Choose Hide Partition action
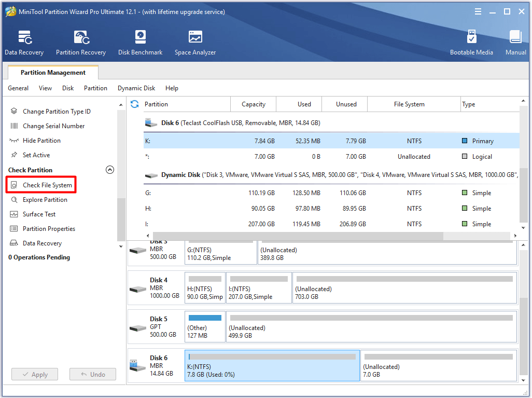Viewport: 532px width, 398px height. pyautogui.click(x=41, y=140)
